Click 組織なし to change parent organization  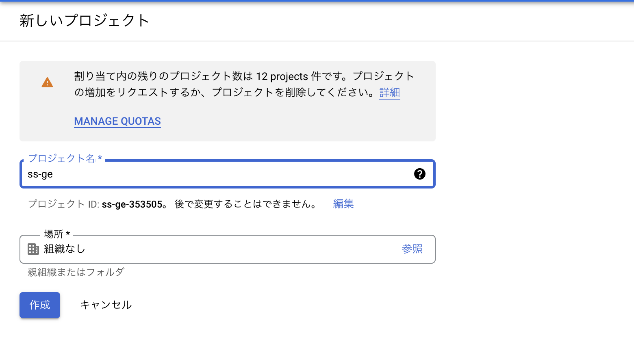64,249
